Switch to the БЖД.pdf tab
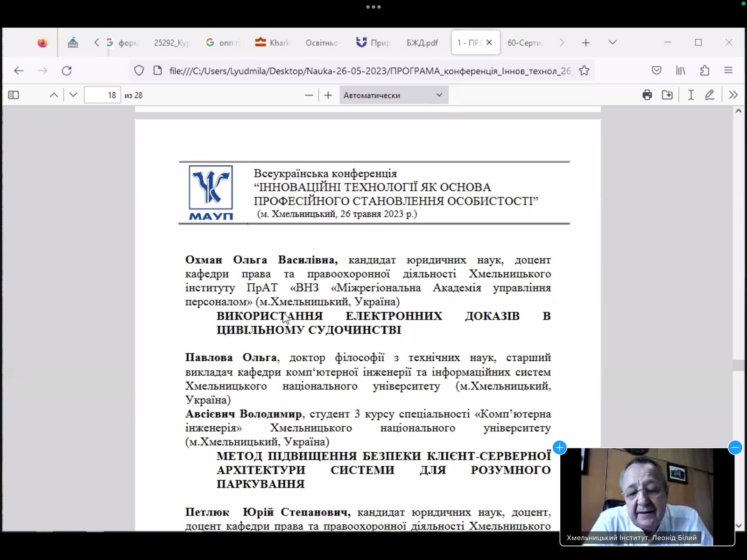 [422, 43]
